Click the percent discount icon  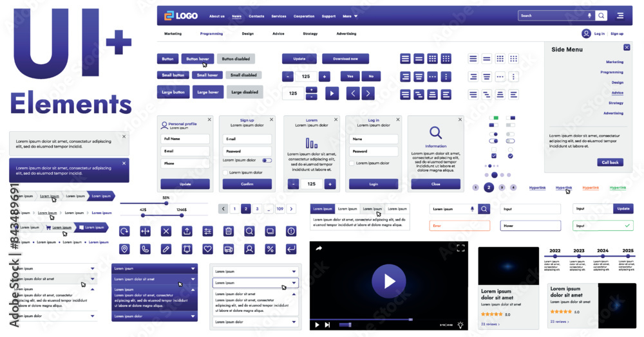270,249
